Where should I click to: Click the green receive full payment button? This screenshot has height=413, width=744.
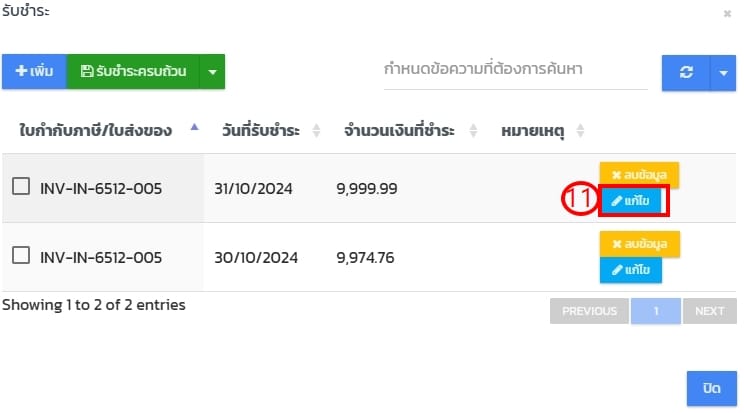(x=133, y=71)
